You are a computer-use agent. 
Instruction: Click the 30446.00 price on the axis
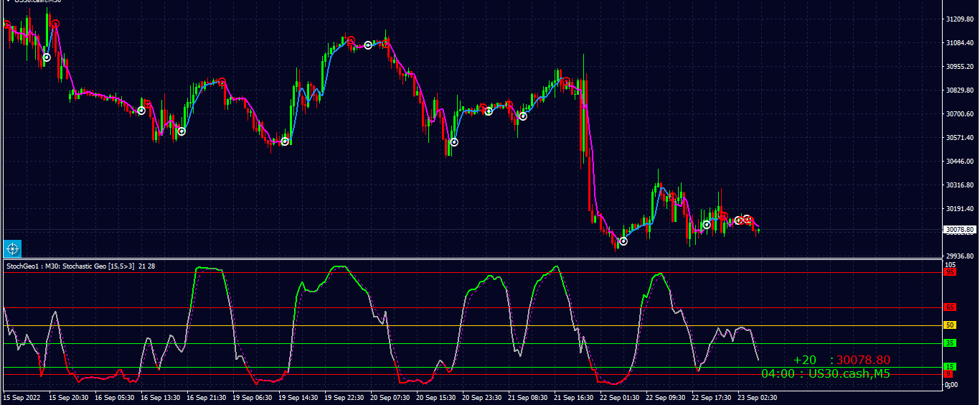pyautogui.click(x=960, y=162)
